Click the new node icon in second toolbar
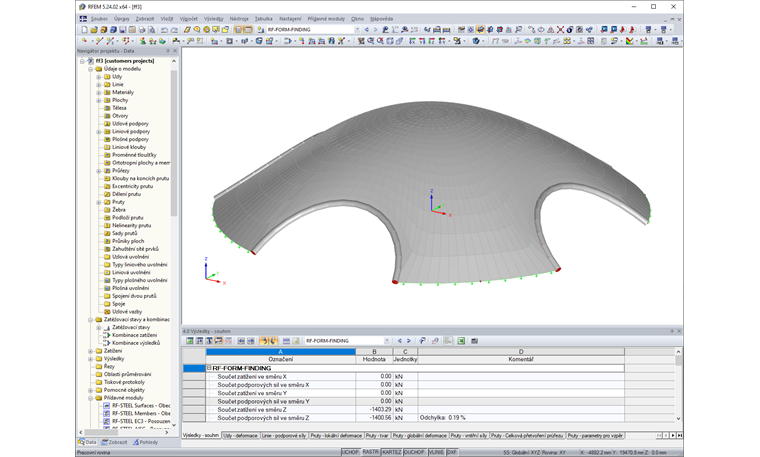760x457 pixels. coord(85,41)
